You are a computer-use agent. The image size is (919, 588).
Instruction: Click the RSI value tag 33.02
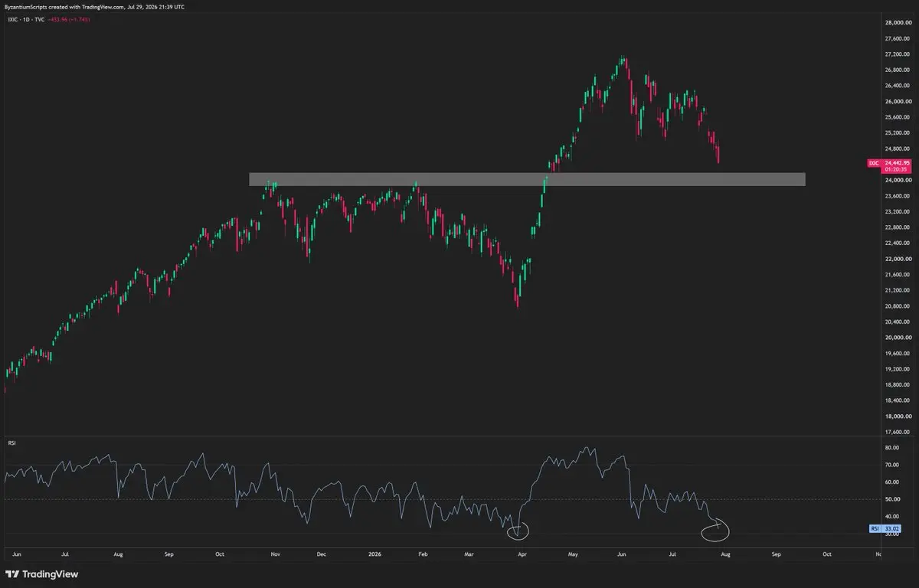892,528
